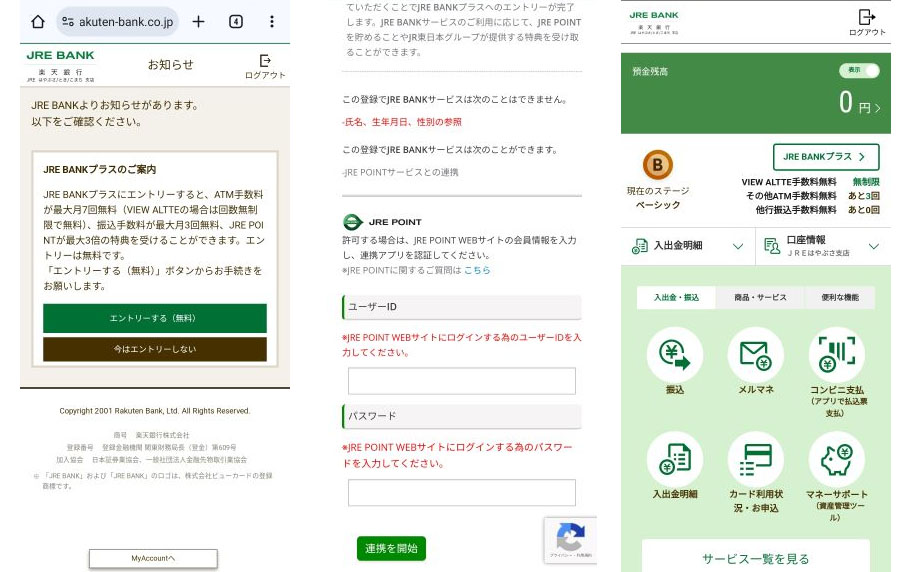This screenshot has width=900, height=572.
Task: Click the akuten-bank.co.jp address bar
Action: (118, 22)
